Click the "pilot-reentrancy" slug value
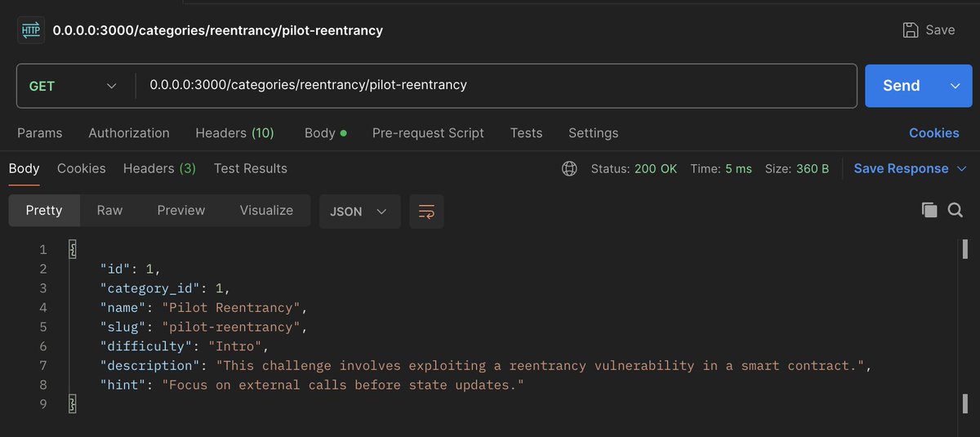980x437 pixels. click(233, 328)
